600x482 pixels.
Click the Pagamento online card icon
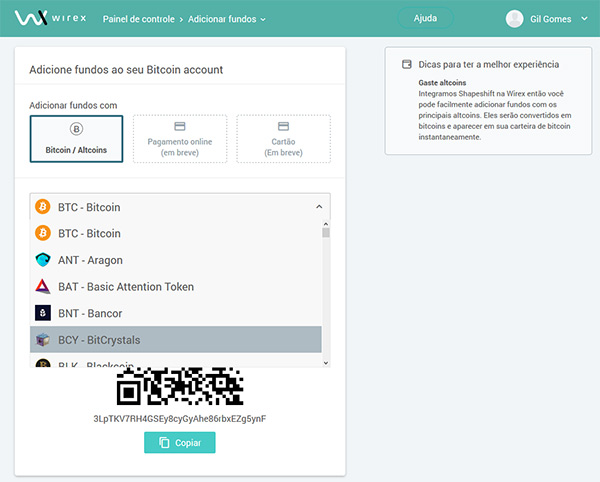180,126
